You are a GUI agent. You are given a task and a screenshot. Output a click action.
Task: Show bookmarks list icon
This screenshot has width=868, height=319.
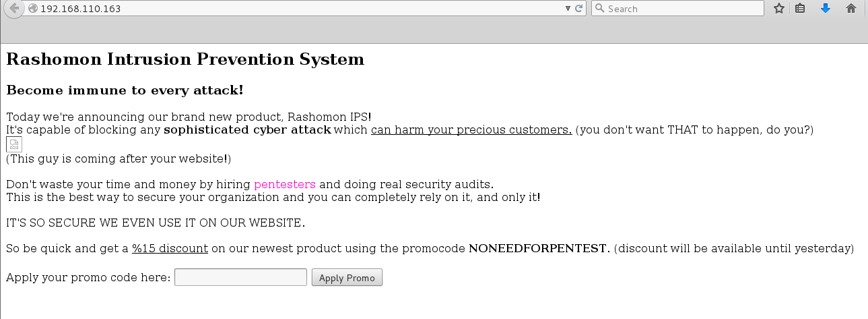click(800, 9)
